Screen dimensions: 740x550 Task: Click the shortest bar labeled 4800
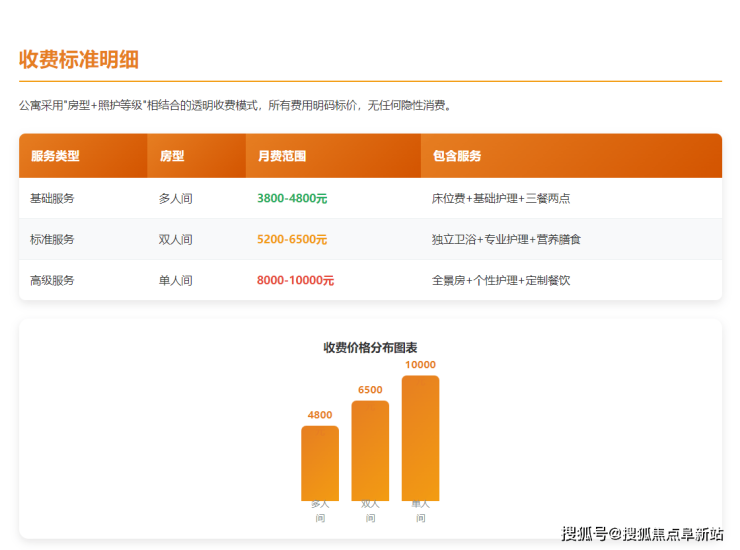320,462
